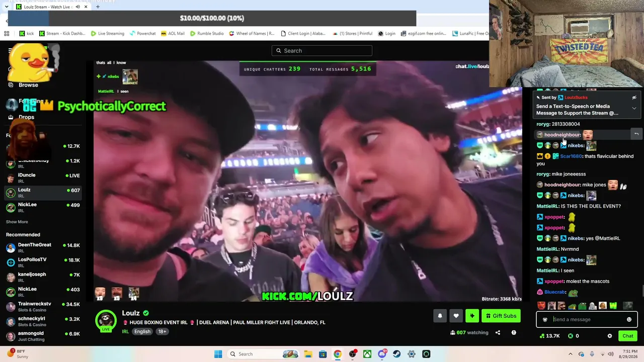Open the Rumble Studio bookmark
Screen dimensions: 644x362
click(207, 34)
